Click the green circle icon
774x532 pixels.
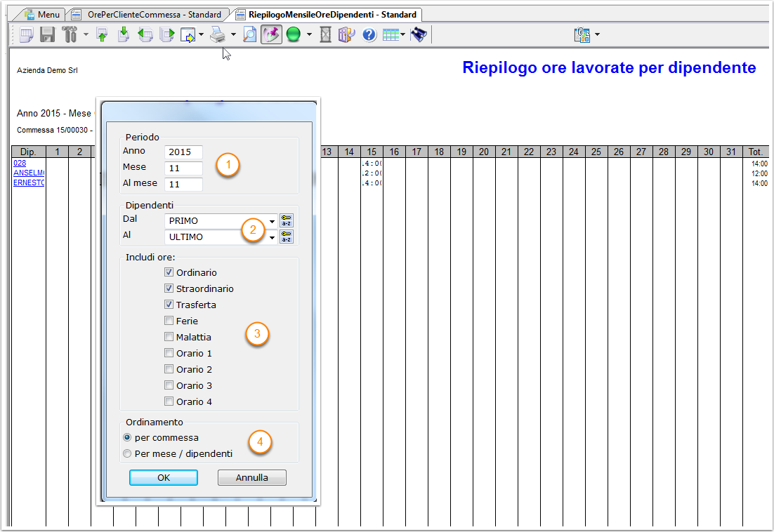pyautogui.click(x=294, y=34)
